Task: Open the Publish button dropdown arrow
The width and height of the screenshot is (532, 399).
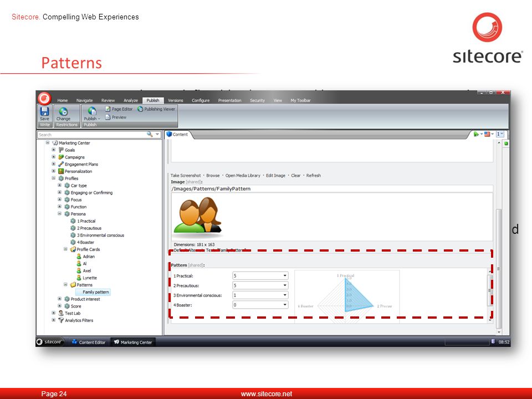Action: click(99, 119)
